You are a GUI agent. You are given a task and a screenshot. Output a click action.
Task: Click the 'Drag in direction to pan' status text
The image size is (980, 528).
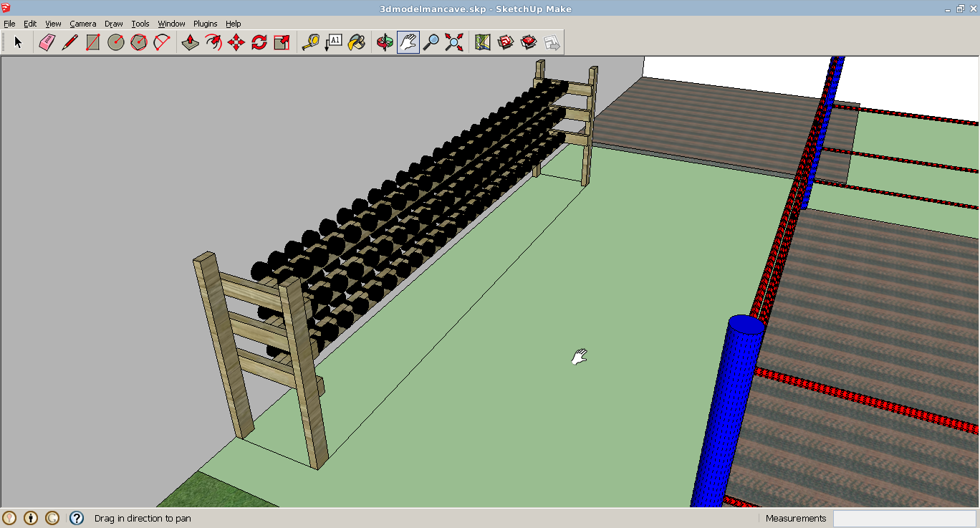click(x=143, y=518)
